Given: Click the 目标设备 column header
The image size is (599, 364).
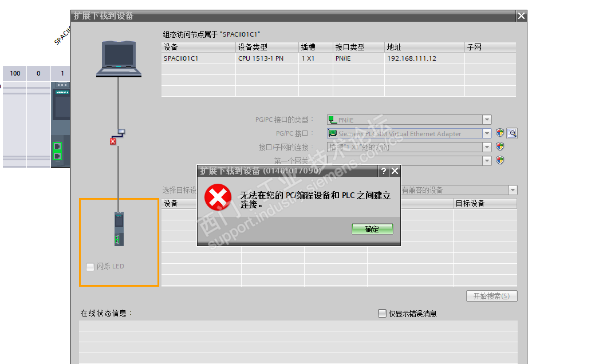Looking at the screenshot, I should (x=485, y=203).
